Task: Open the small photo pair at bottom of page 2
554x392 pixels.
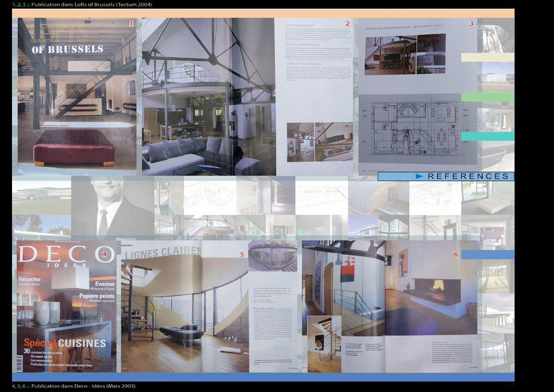Action: 320,142
